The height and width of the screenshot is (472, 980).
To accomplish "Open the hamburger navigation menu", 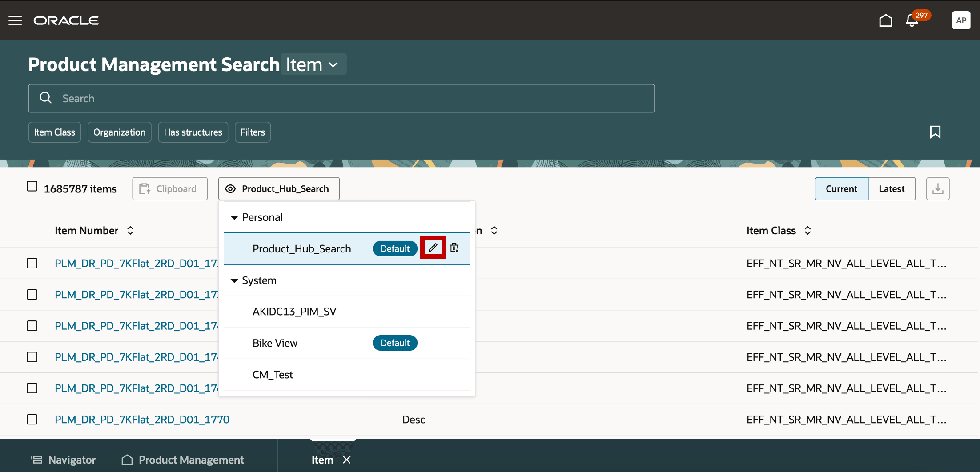I will [x=15, y=20].
